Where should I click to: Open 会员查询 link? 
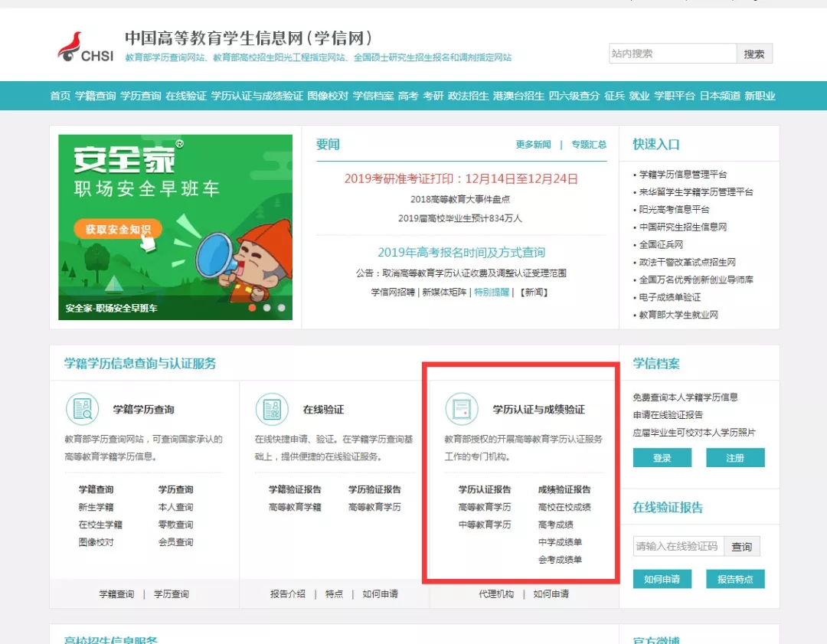tap(175, 541)
